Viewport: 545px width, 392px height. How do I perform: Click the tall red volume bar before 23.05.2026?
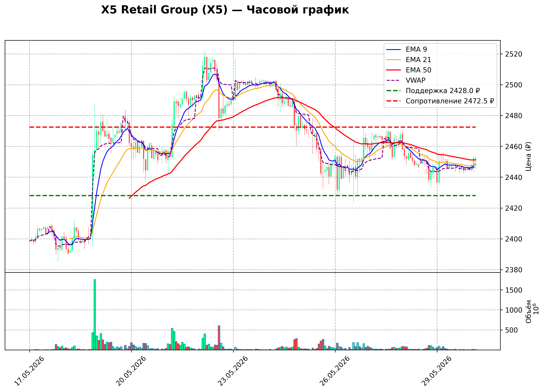point(219,338)
